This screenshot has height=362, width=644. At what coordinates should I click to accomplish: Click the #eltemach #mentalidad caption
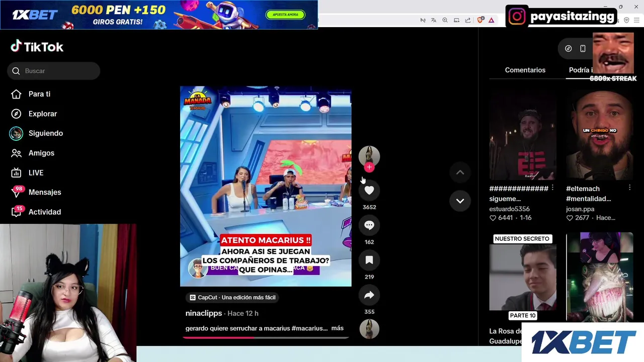tap(589, 194)
